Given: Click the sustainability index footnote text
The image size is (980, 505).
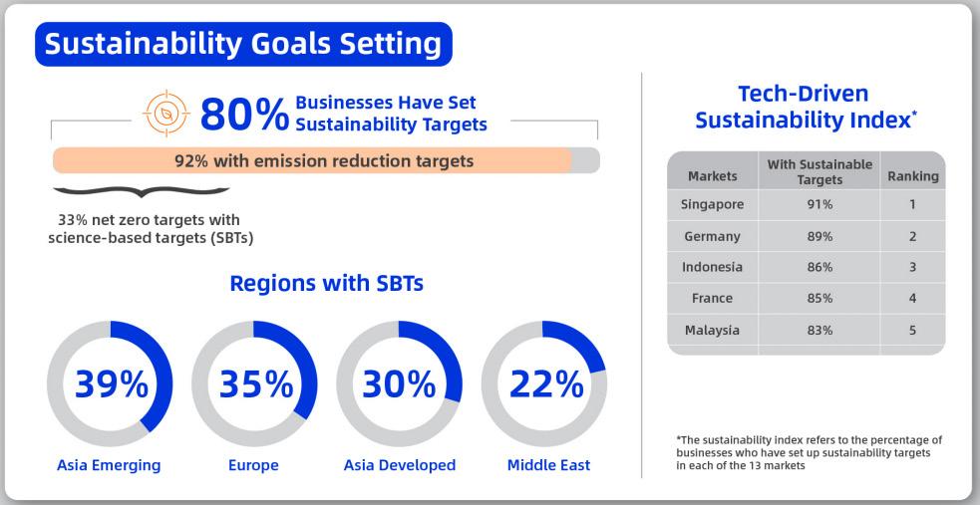Looking at the screenshot, I should click(x=809, y=452).
